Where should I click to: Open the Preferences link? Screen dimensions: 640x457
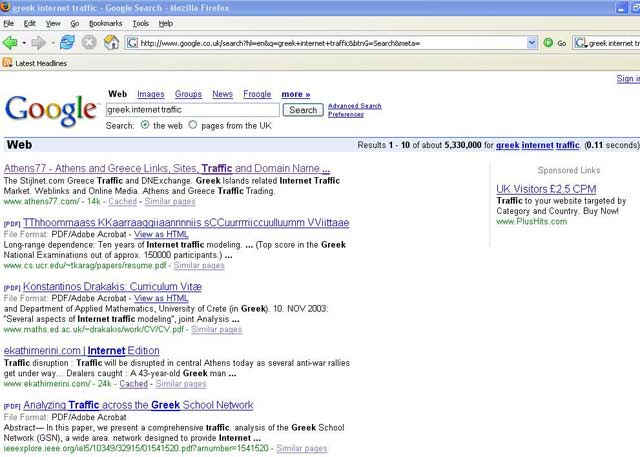pyautogui.click(x=346, y=114)
